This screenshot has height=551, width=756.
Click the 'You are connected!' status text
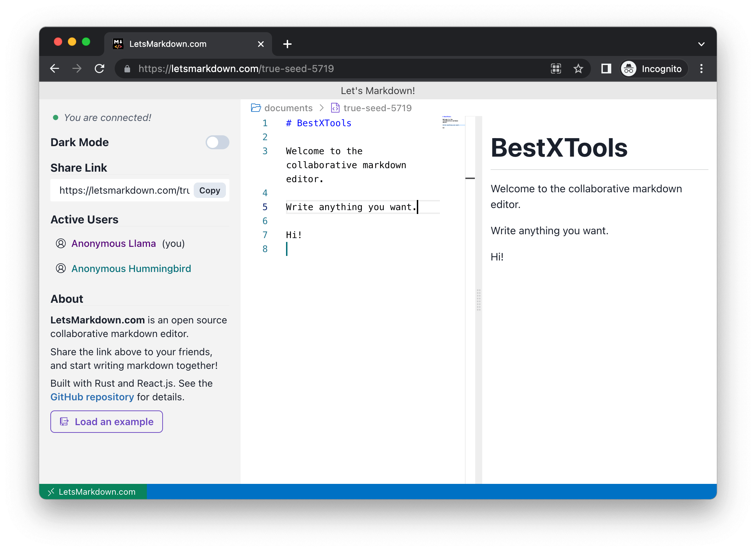(x=107, y=117)
